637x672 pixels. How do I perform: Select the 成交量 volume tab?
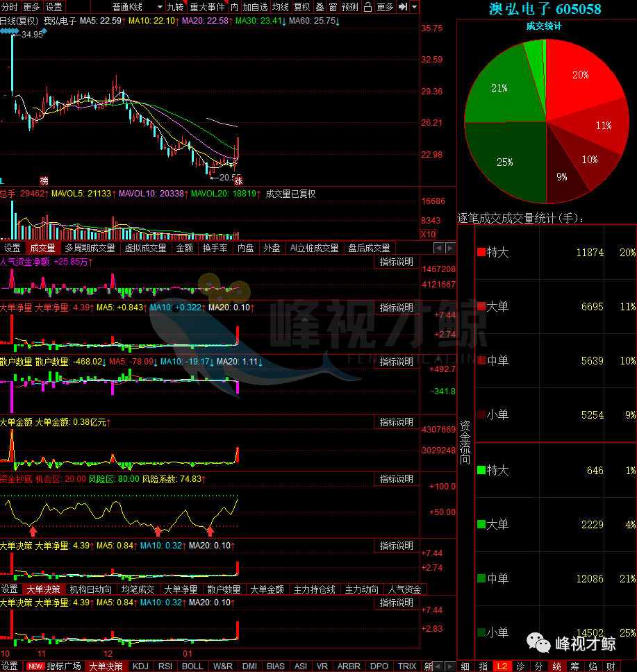click(x=42, y=248)
